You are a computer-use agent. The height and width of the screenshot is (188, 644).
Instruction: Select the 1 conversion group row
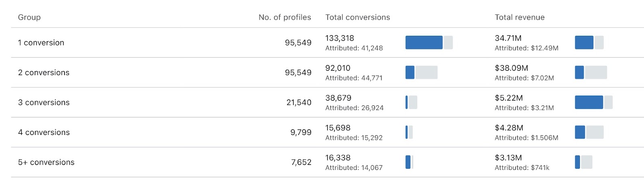[x=41, y=43]
